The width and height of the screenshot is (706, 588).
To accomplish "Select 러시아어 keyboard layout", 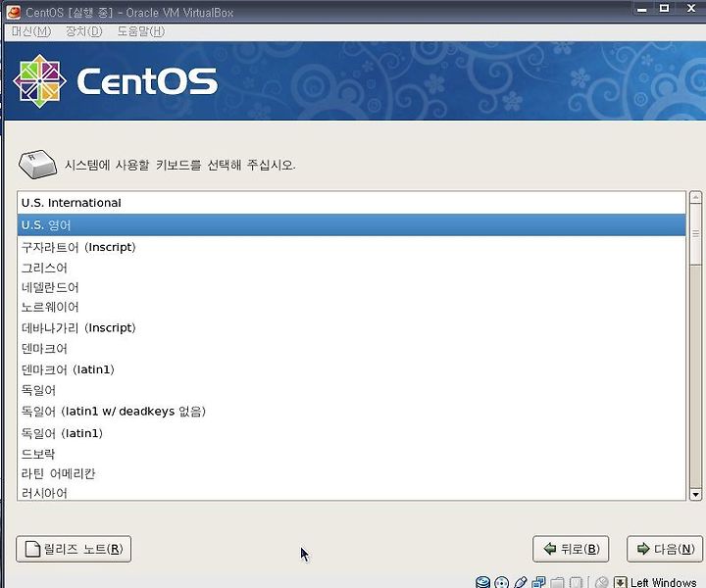I will point(351,493).
